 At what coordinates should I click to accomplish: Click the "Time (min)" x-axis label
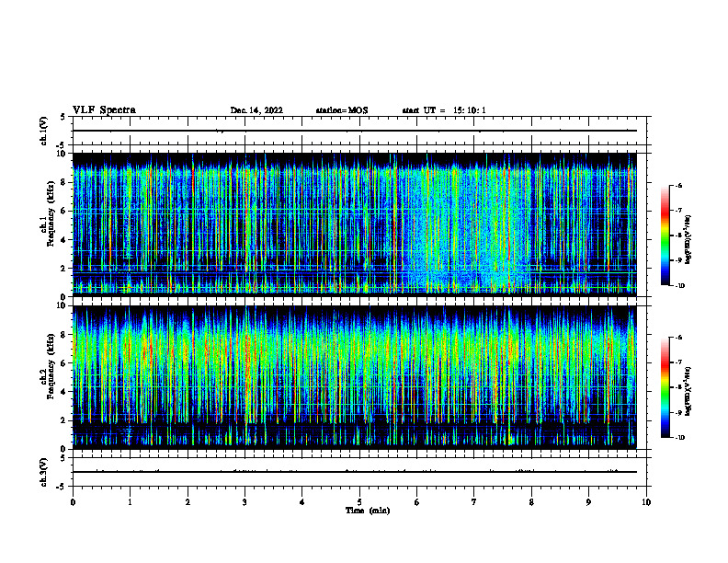click(368, 511)
